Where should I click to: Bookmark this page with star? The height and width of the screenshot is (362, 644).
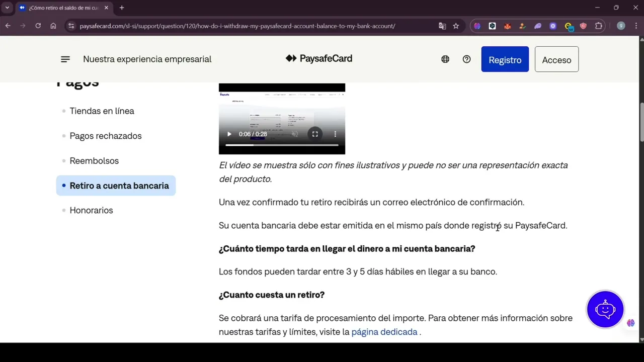456,26
